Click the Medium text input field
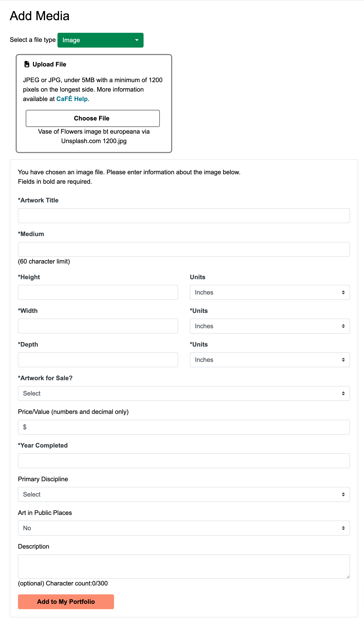The height and width of the screenshot is (624, 364). [x=184, y=249]
